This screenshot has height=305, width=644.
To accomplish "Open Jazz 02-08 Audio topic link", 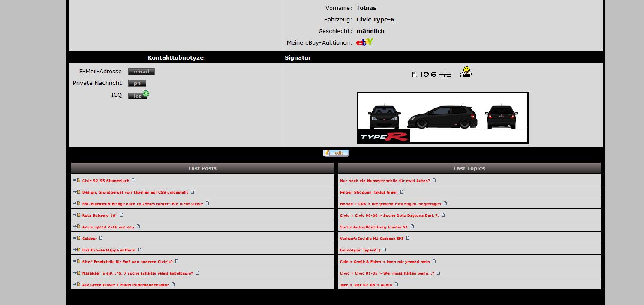I will 366,285.
